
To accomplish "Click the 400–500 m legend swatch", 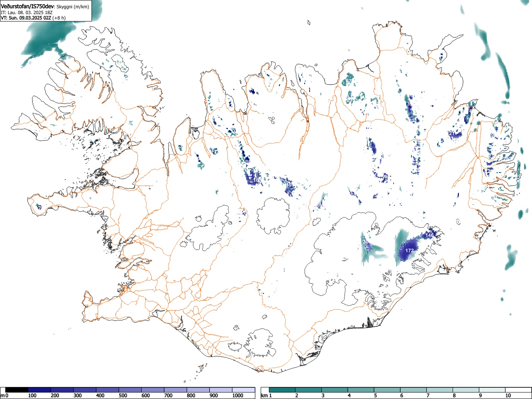I will 108,390.
